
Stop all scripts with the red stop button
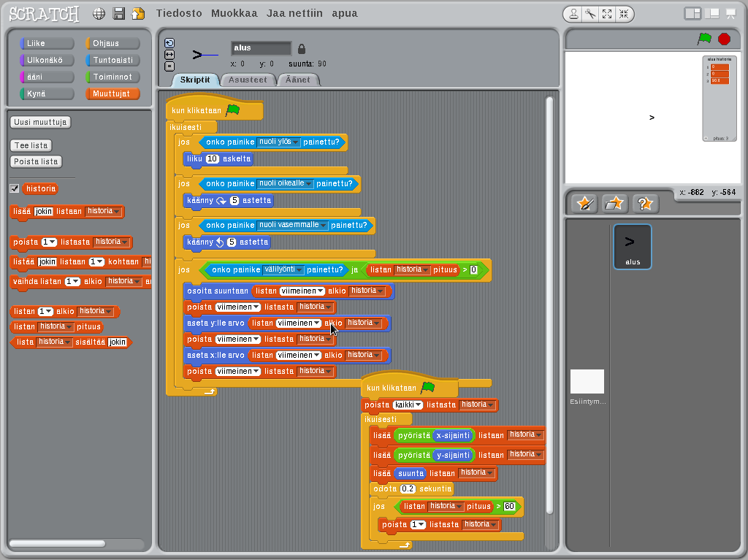point(724,39)
